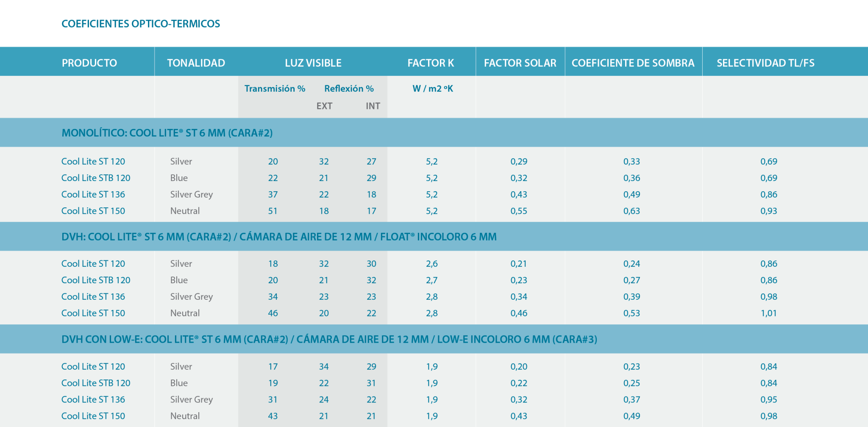Select factor K 1,9 in Low-E ST 150 row

[432, 416]
